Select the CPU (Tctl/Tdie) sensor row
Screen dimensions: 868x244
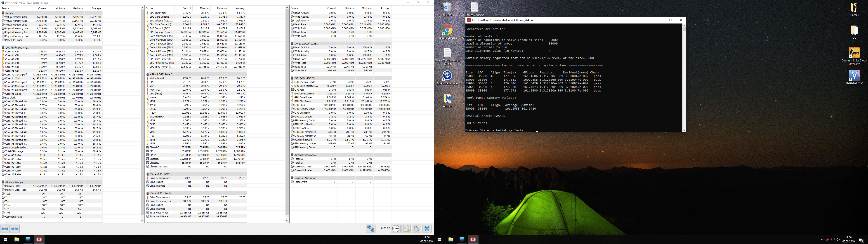pyautogui.click(x=158, y=13)
